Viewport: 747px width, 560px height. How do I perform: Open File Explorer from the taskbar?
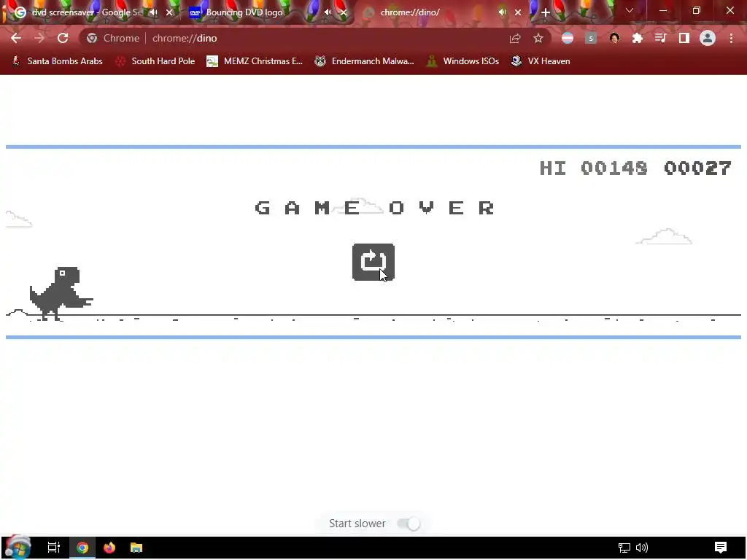[136, 548]
